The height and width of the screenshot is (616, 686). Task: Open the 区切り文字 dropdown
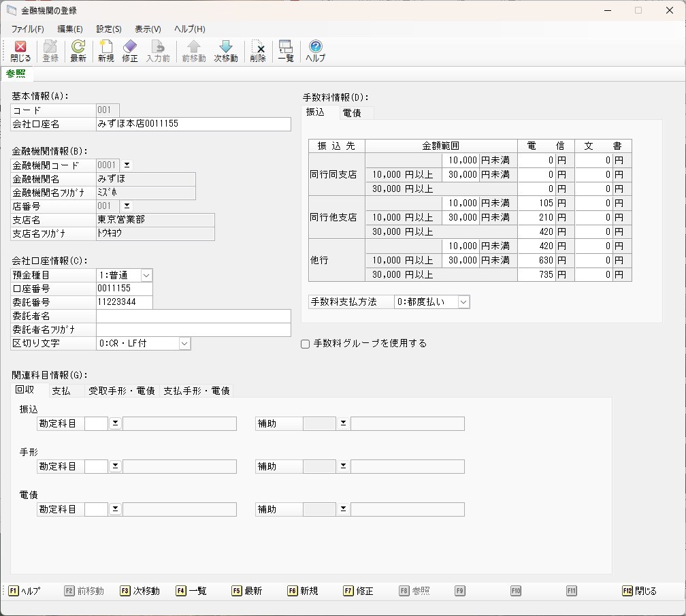coord(184,344)
